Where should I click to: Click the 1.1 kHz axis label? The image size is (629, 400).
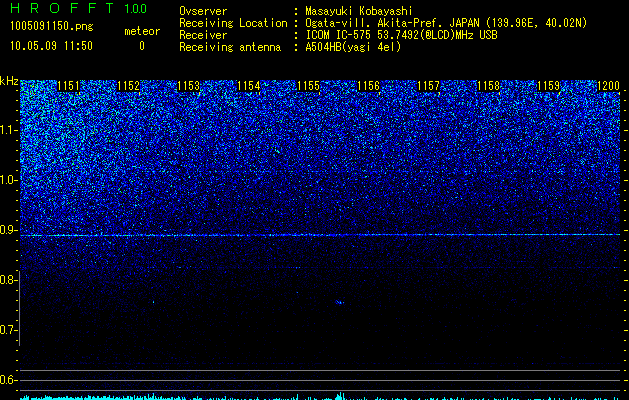tap(8, 130)
